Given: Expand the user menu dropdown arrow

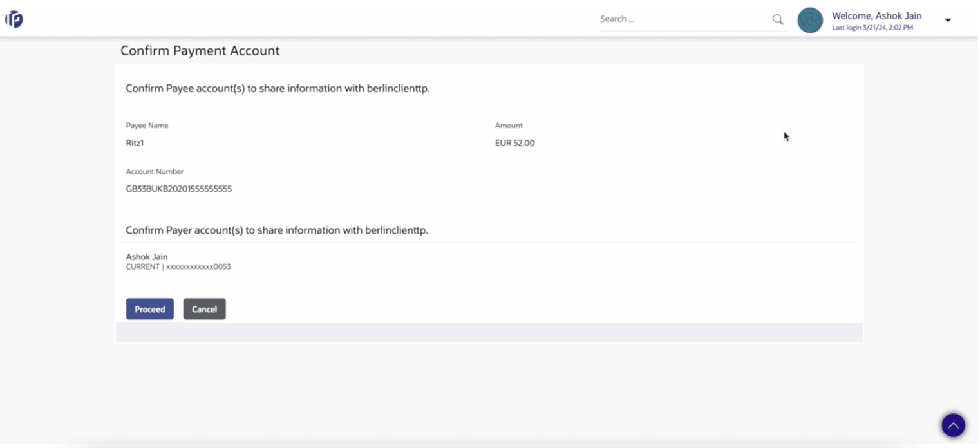Looking at the screenshot, I should pos(948,20).
